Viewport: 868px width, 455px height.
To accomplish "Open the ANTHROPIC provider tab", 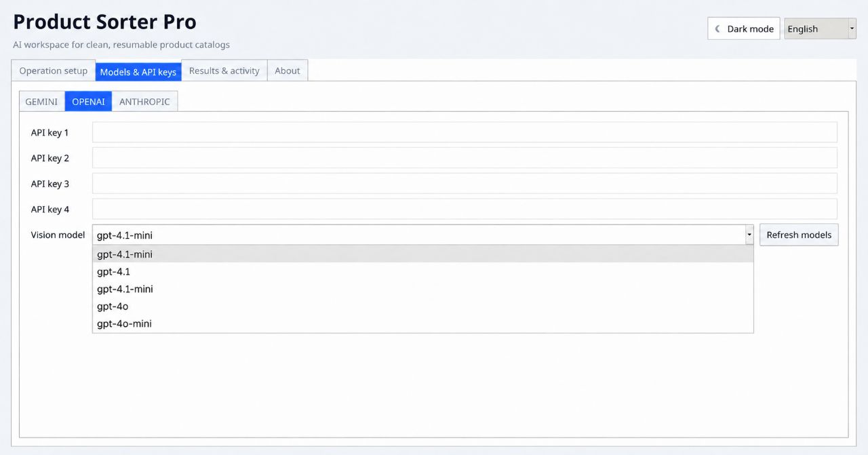I will click(144, 101).
